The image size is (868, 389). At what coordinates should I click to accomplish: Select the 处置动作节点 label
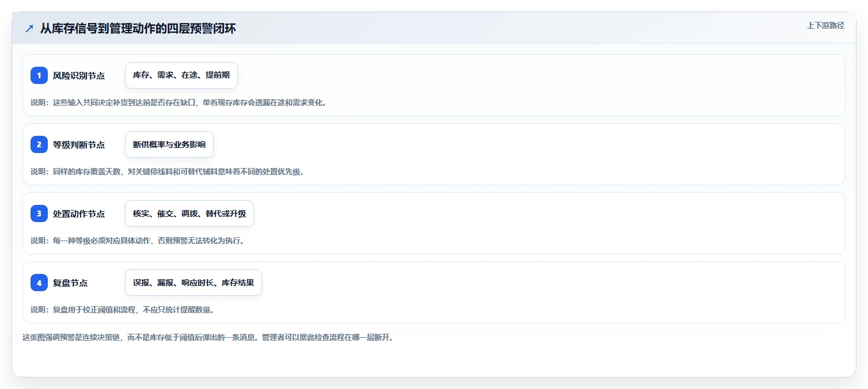point(79,213)
